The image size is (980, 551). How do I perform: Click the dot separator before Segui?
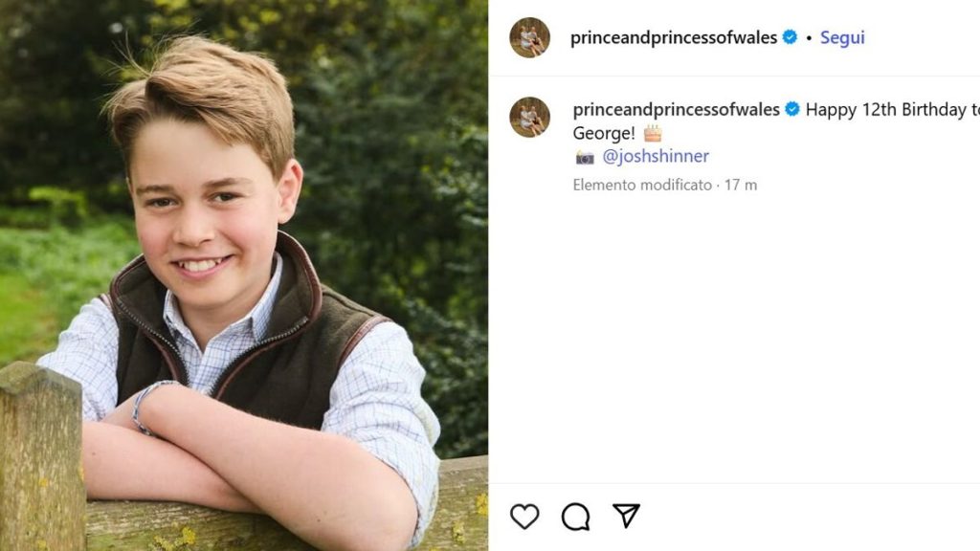point(809,38)
